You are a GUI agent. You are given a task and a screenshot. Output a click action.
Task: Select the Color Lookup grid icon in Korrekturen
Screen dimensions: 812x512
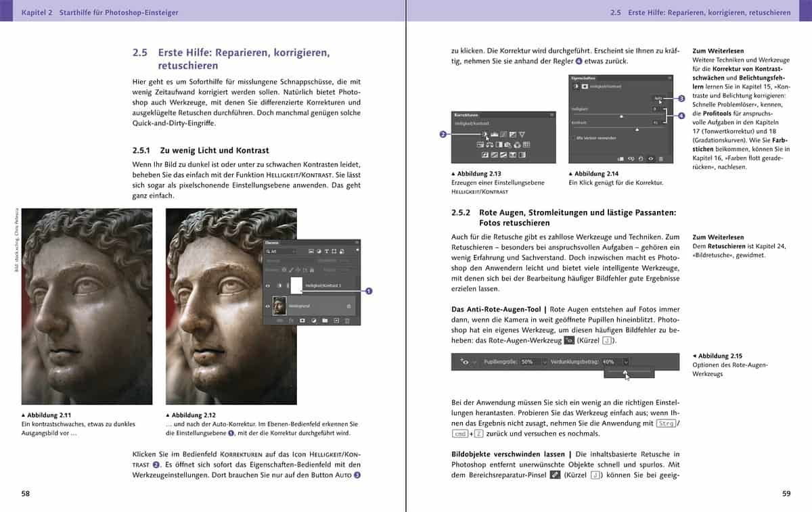click(526, 144)
